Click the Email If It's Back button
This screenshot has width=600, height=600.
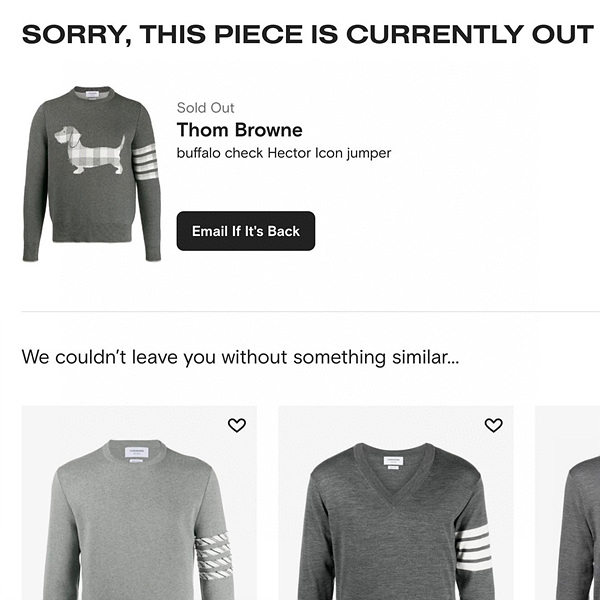pyautogui.click(x=246, y=231)
